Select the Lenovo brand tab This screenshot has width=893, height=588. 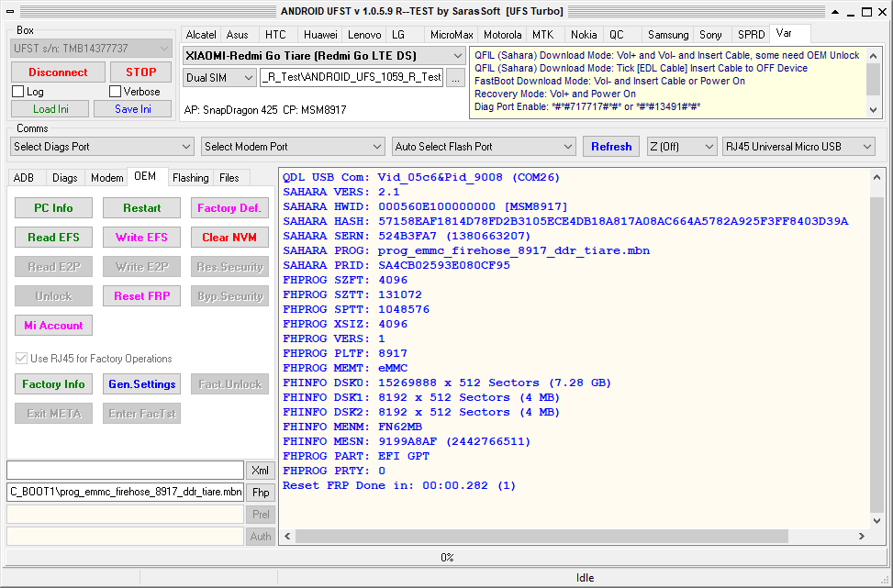pyautogui.click(x=364, y=35)
